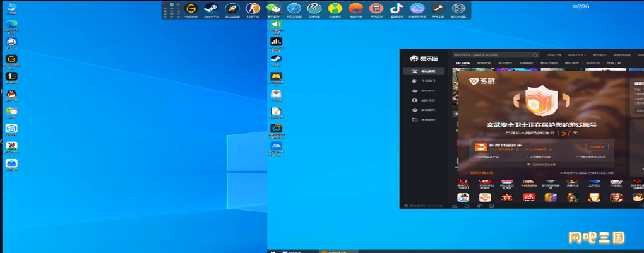The height and width of the screenshot is (253, 644).
Task: Open QQ Music icon in top dock
Action: pyautogui.click(x=335, y=9)
